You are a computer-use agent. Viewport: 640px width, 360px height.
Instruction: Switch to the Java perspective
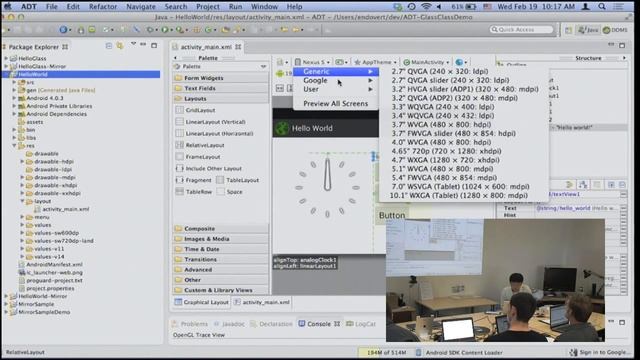[x=589, y=30]
